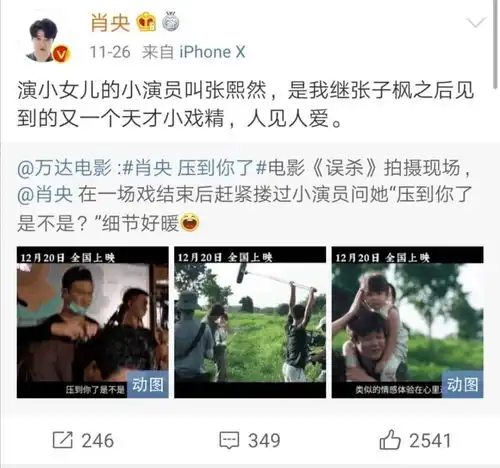The height and width of the screenshot is (468, 500).
Task: Tap the repost icon showing 246
Action: pyautogui.click(x=62, y=440)
